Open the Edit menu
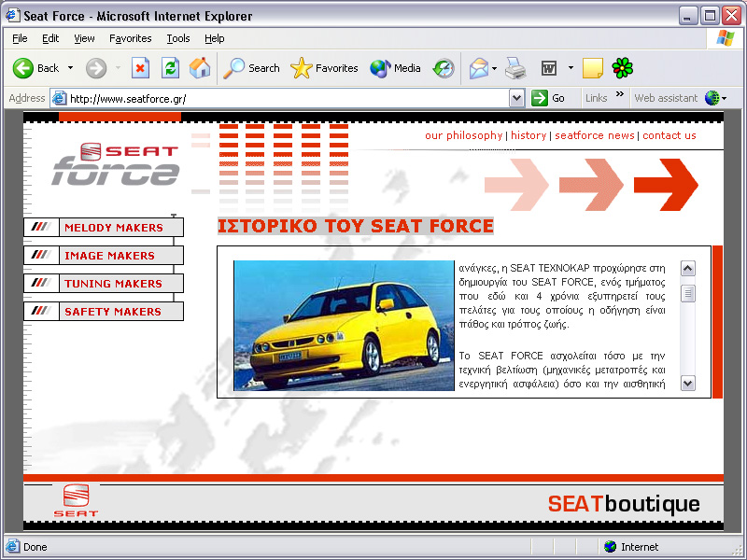This screenshot has width=747, height=560. coord(50,38)
